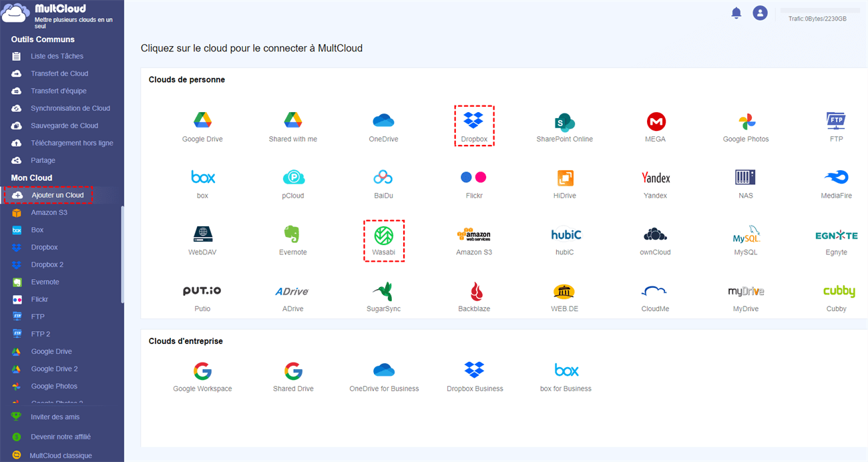
Task: Connect Google Photos
Action: point(746,122)
